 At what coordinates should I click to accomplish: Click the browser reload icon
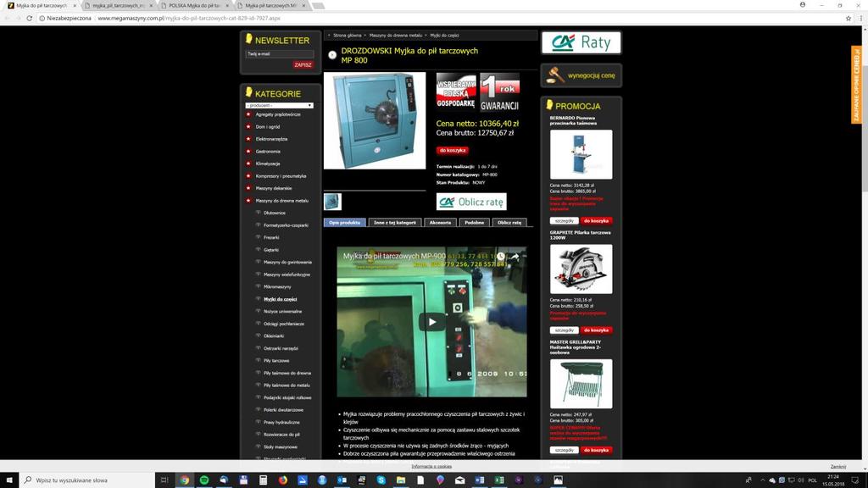point(30,19)
